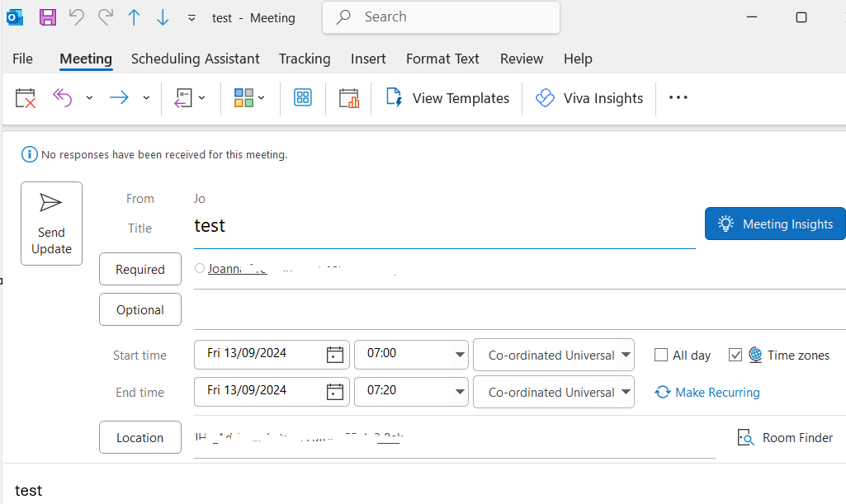846x504 pixels.
Task: Tick the All day checkbox
Action: [661, 355]
